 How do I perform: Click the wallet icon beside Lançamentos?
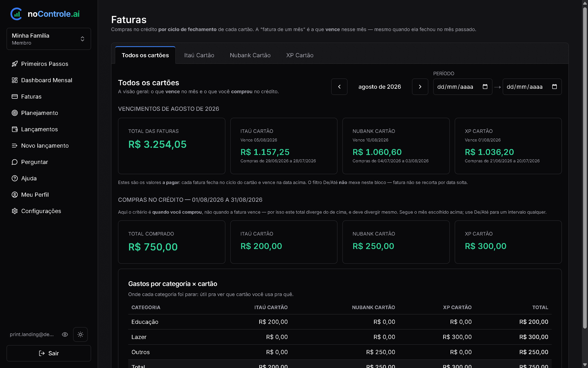pyautogui.click(x=14, y=129)
